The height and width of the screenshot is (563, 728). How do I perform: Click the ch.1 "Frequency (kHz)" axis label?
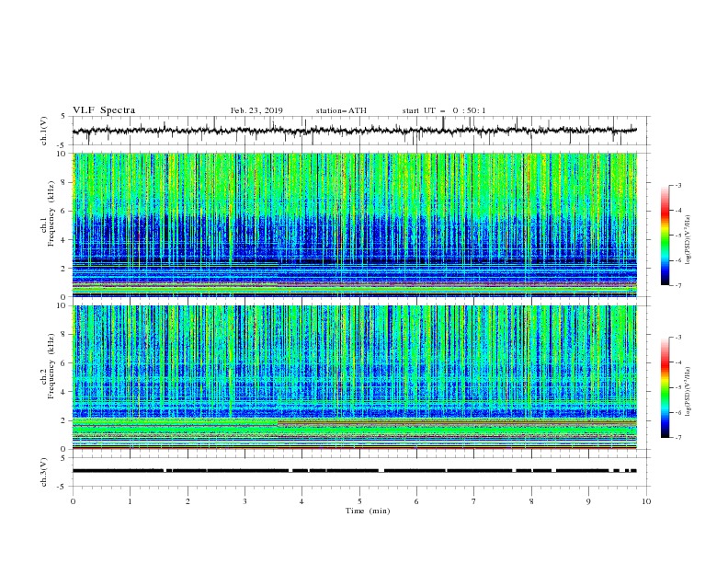click(51, 214)
